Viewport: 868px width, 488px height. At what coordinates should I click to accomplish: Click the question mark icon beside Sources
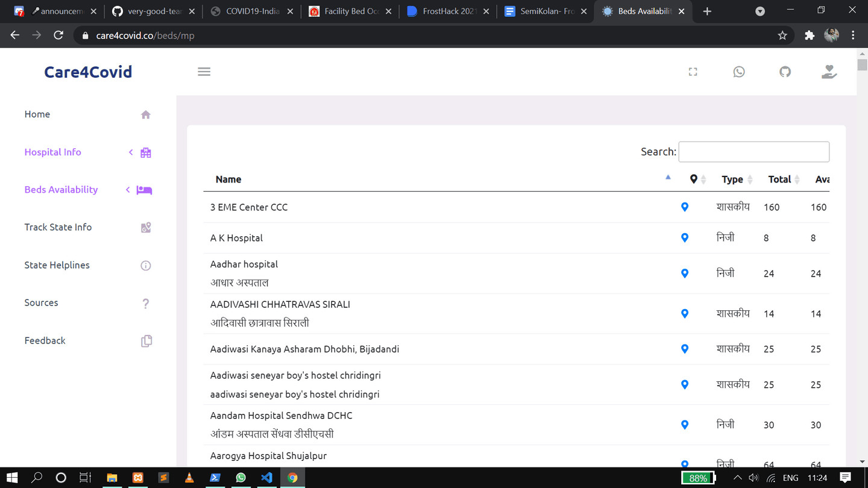146,304
